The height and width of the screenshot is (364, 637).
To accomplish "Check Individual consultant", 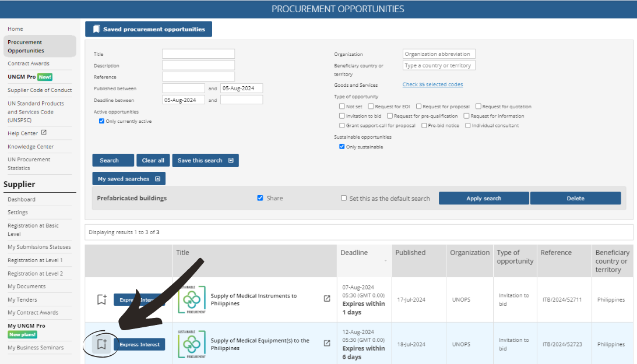I will (467, 126).
